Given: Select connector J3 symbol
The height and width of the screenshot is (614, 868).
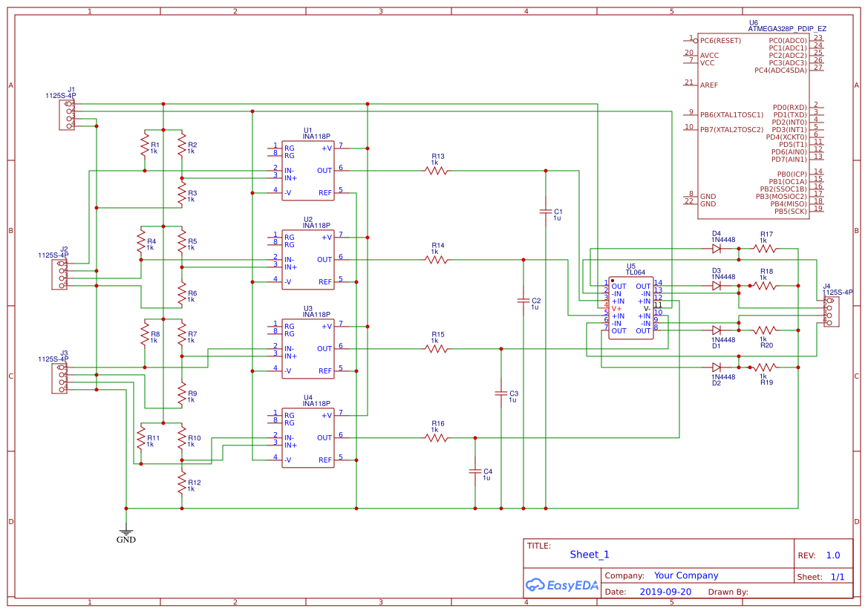Looking at the screenshot, I should point(59,378).
